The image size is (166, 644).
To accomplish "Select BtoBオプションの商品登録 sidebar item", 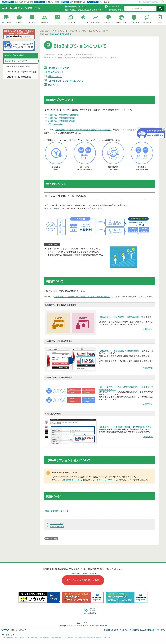I will (21, 77).
